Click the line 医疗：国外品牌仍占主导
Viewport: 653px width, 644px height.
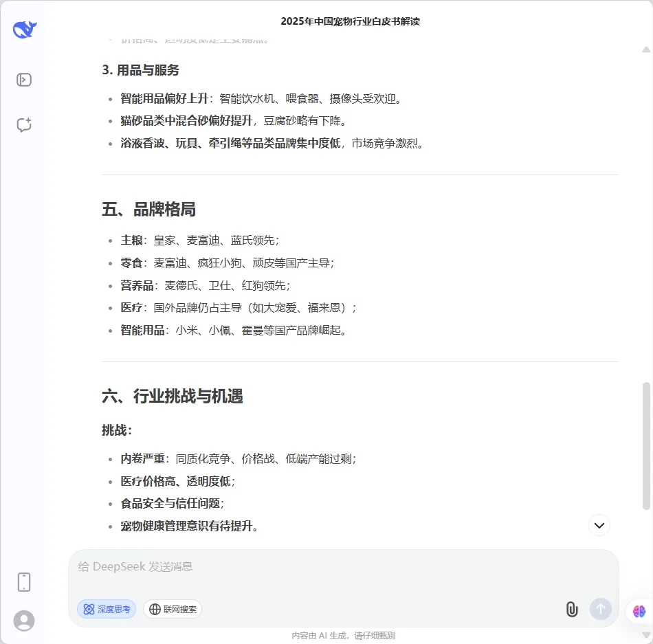pos(239,308)
